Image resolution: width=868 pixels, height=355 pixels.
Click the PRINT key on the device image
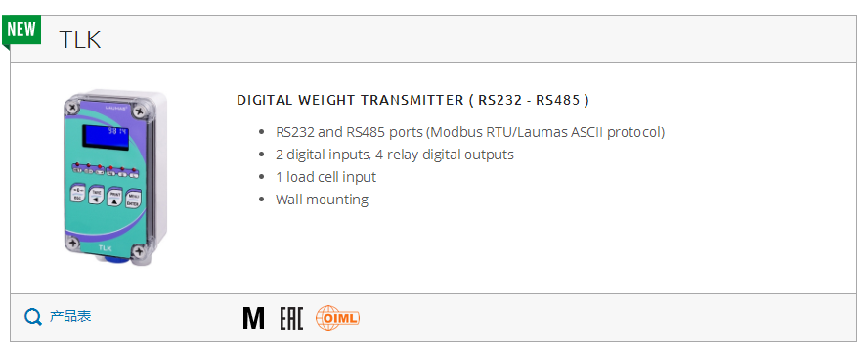(x=114, y=198)
